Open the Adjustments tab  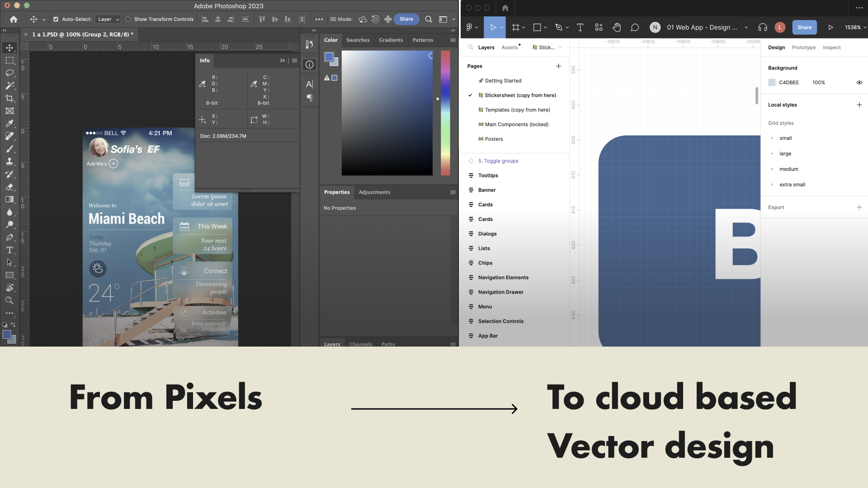point(374,192)
